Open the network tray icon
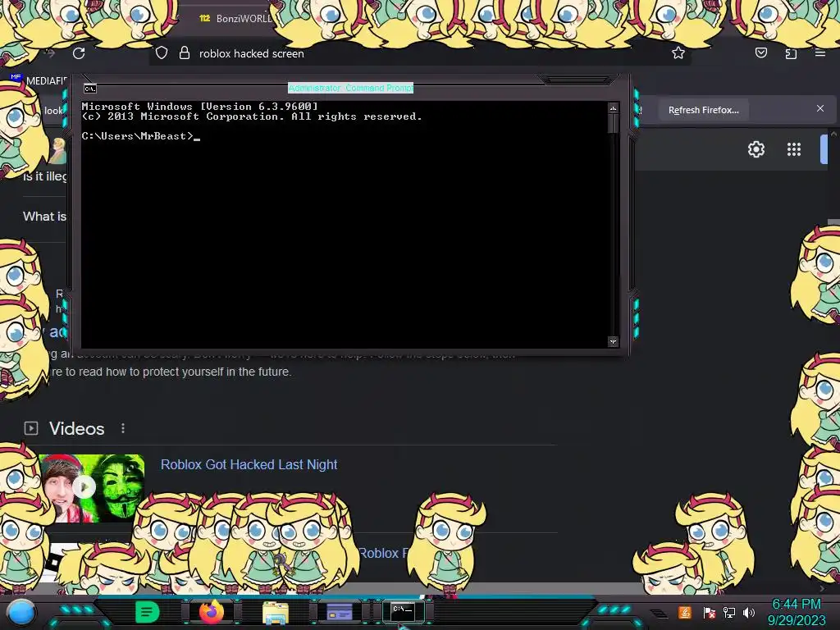The height and width of the screenshot is (630, 840). click(728, 612)
